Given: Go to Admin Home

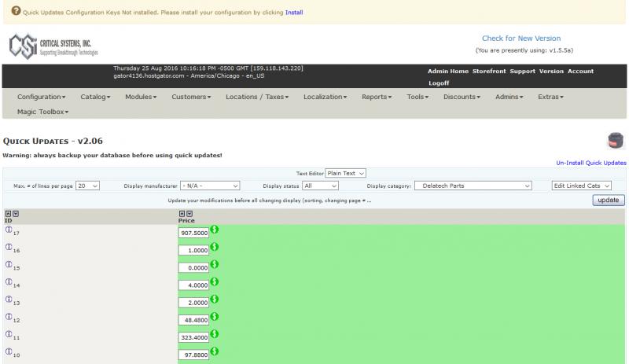Looking at the screenshot, I should pos(448,71).
